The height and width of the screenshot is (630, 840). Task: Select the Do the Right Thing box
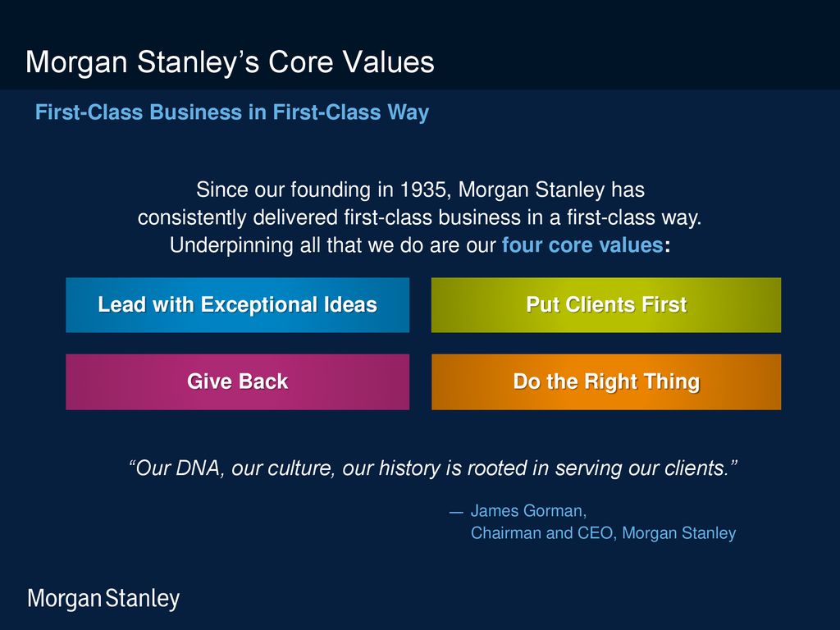(x=606, y=381)
